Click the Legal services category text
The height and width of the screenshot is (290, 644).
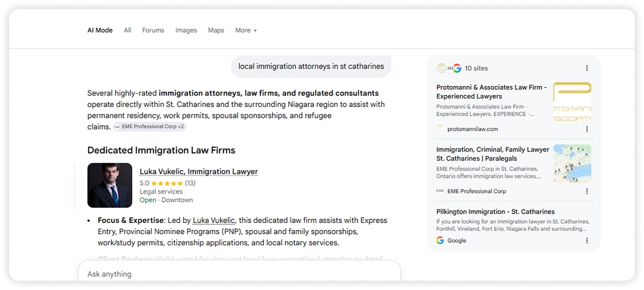click(x=161, y=192)
